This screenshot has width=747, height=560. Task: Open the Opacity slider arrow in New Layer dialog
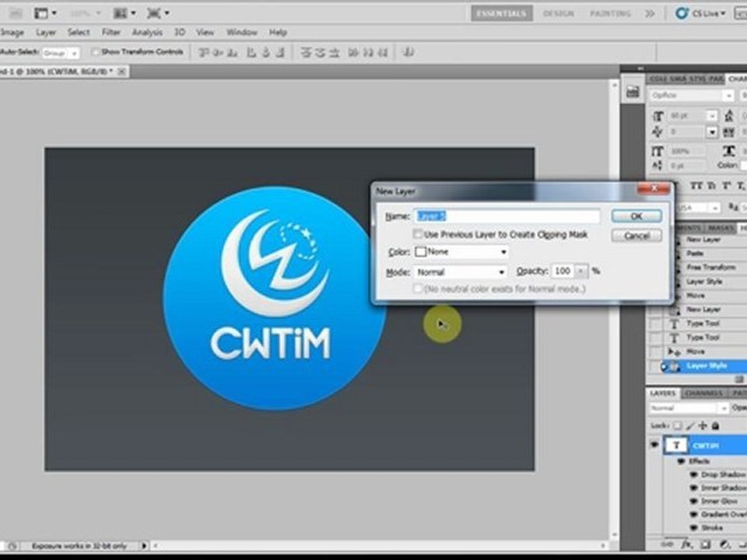[581, 271]
